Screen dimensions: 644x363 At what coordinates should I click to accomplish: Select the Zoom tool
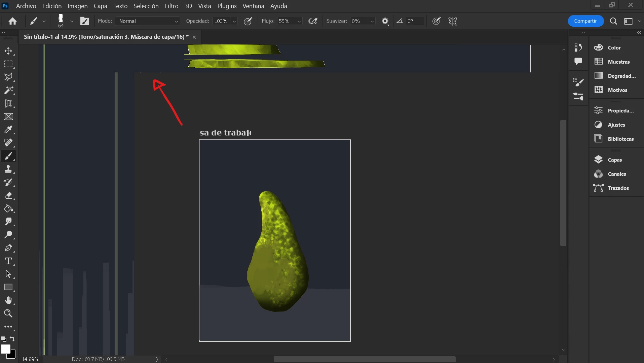coord(8,313)
